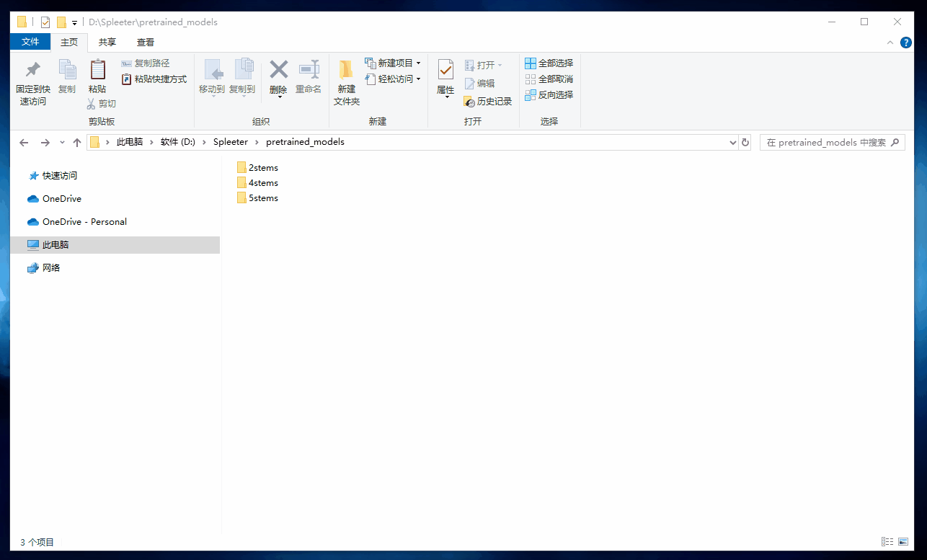Open the recent locations dropdown arrow
927x560 pixels.
click(62, 143)
